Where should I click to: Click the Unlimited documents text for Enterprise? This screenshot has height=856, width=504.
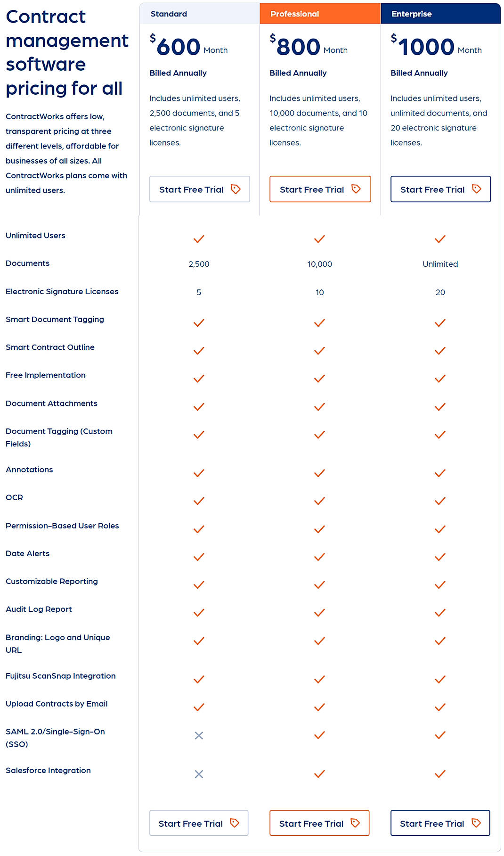pyautogui.click(x=440, y=264)
